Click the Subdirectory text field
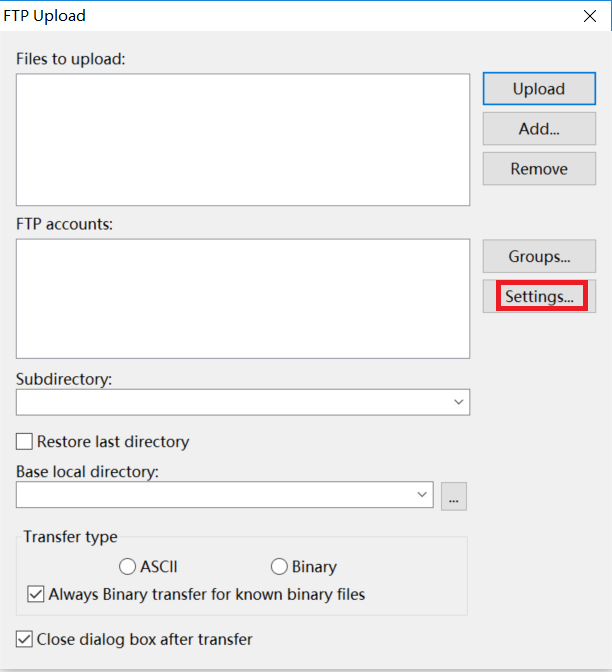This screenshot has width=612, height=672. [232, 402]
